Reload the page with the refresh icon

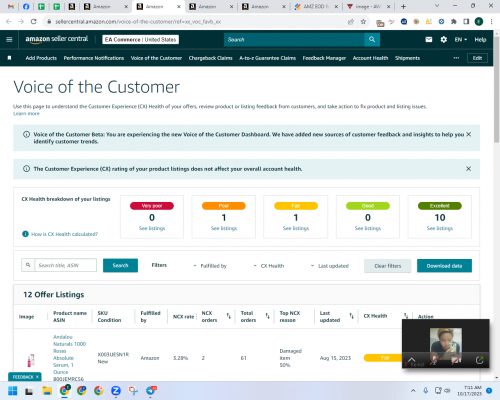(x=33, y=22)
